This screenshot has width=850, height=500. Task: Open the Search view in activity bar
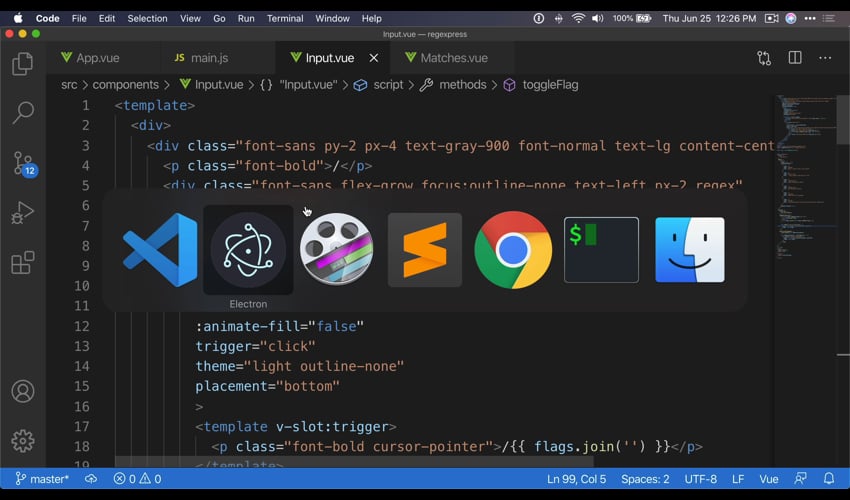tap(23, 112)
